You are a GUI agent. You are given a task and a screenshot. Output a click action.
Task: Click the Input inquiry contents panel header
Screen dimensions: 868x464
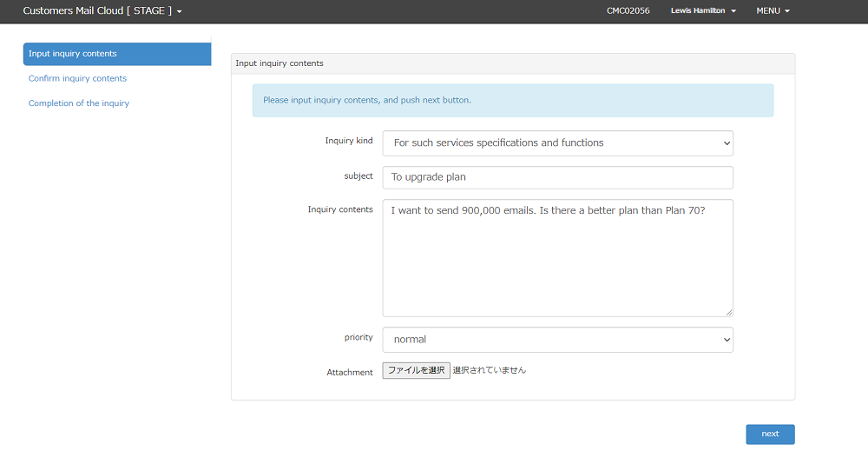click(513, 63)
